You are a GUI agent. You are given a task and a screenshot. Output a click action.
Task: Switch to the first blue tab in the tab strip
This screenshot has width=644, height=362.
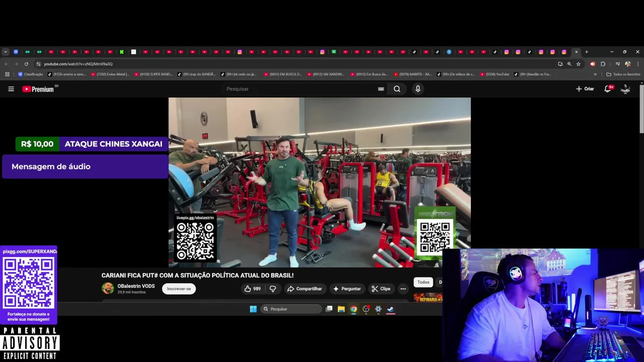16,52
